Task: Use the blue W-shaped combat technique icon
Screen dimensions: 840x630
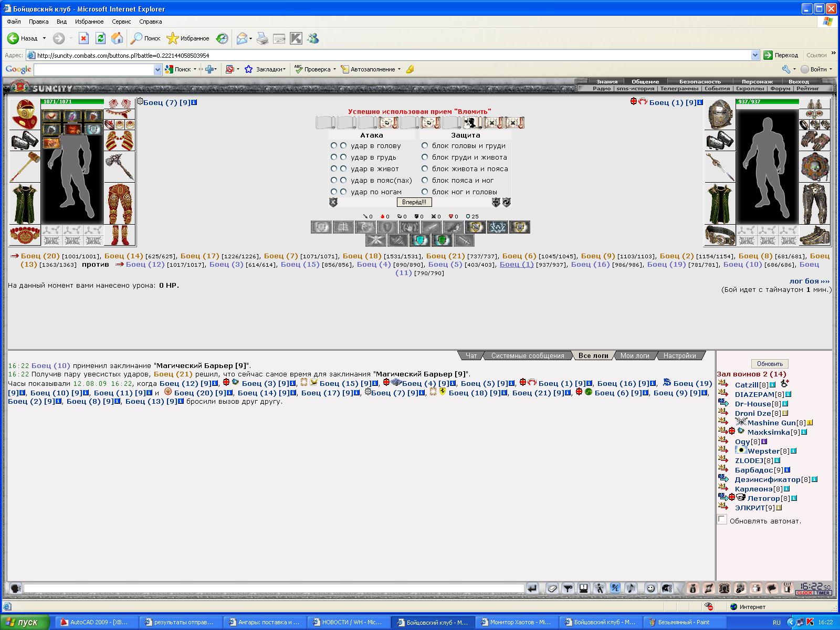Action: click(x=498, y=227)
